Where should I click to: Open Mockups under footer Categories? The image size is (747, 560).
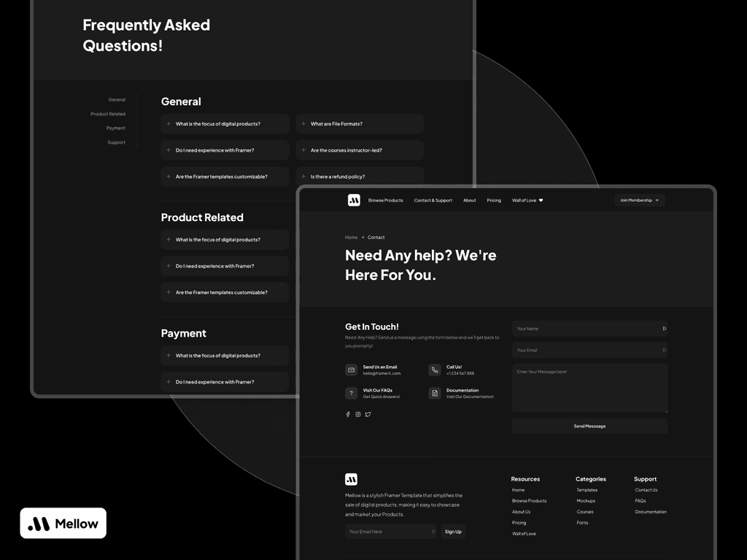tap(586, 501)
